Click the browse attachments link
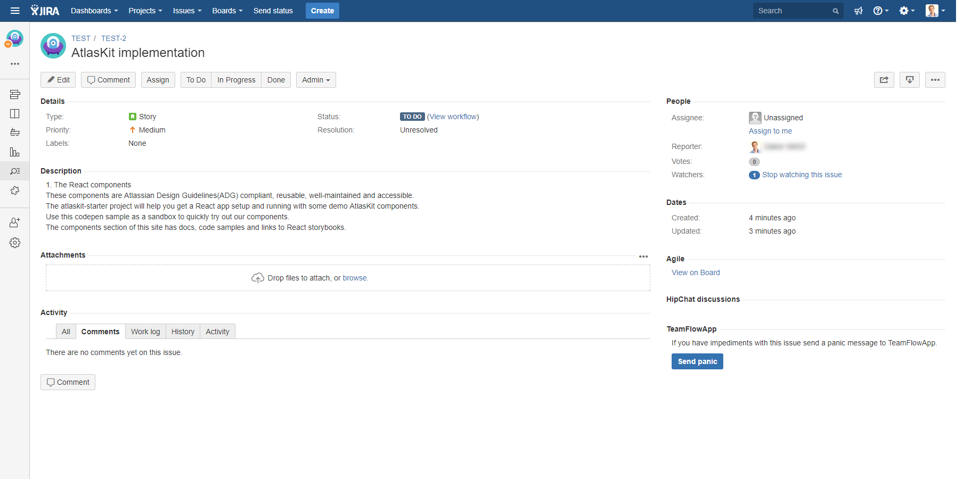 click(355, 278)
